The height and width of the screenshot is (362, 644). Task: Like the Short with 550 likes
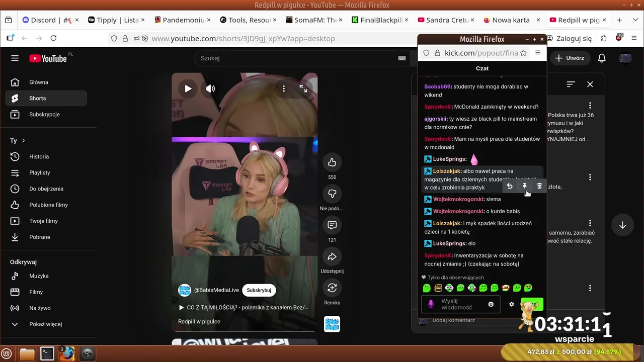tap(332, 162)
